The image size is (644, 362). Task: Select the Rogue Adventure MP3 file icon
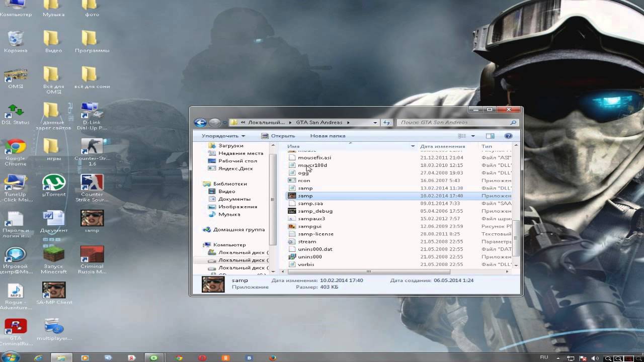[16, 297]
